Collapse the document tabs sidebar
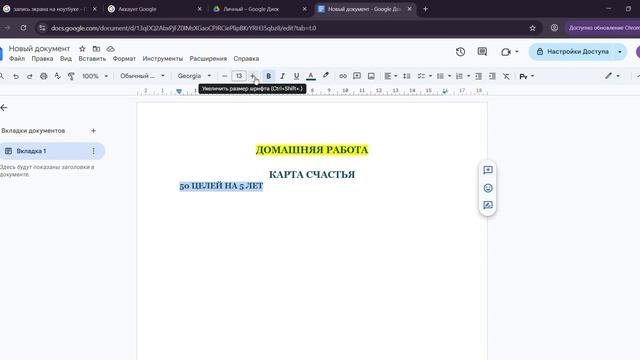This screenshot has width=640, height=360. 4,108
